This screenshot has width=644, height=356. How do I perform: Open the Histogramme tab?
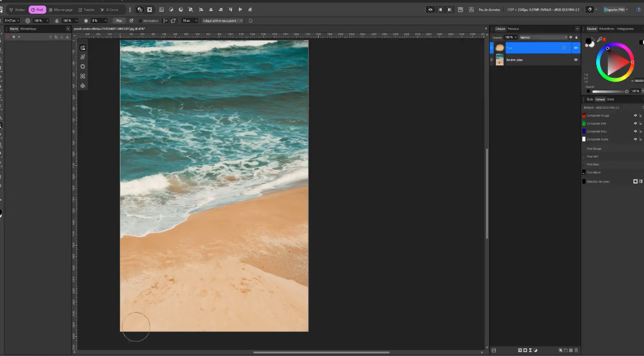625,29
